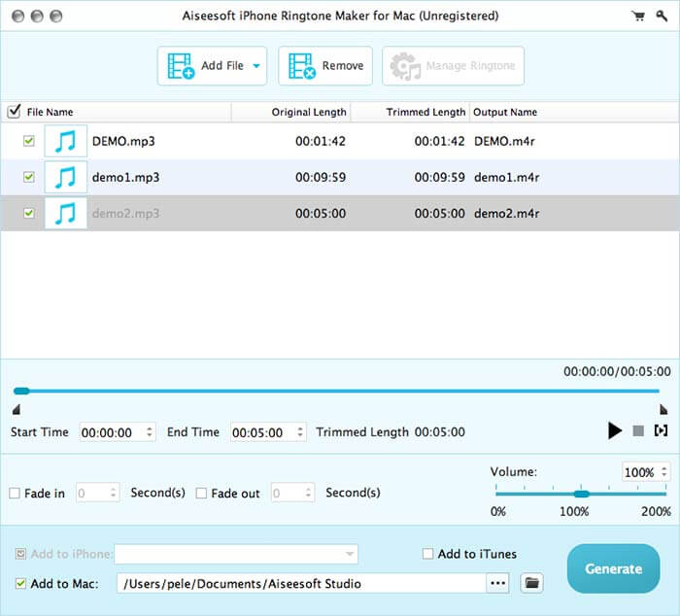The height and width of the screenshot is (616, 680).
Task: Click the browse ellipsis button
Action: [x=497, y=584]
